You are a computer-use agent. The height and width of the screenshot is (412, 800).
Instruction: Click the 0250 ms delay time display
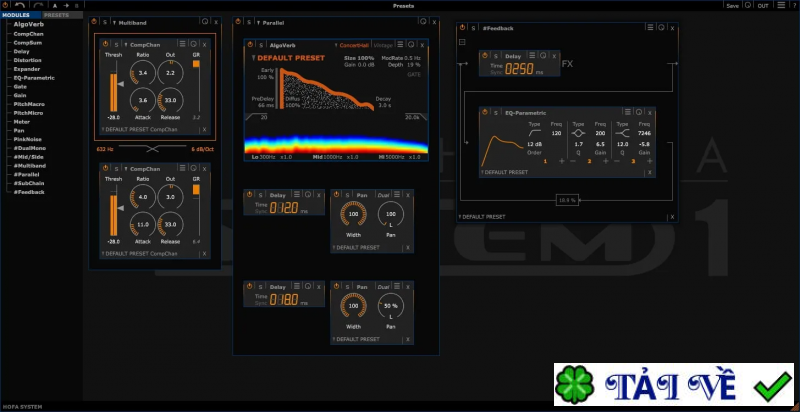click(x=521, y=69)
